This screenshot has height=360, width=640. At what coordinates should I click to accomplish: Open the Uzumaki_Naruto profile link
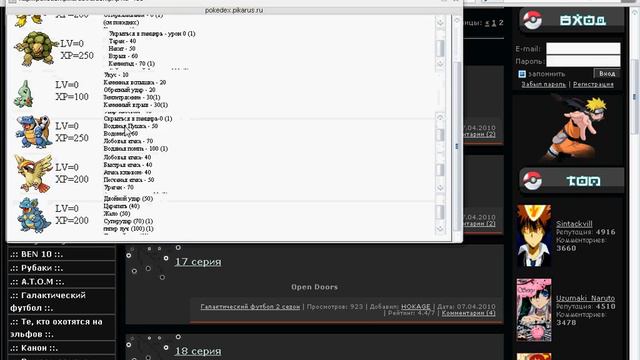coord(585,298)
